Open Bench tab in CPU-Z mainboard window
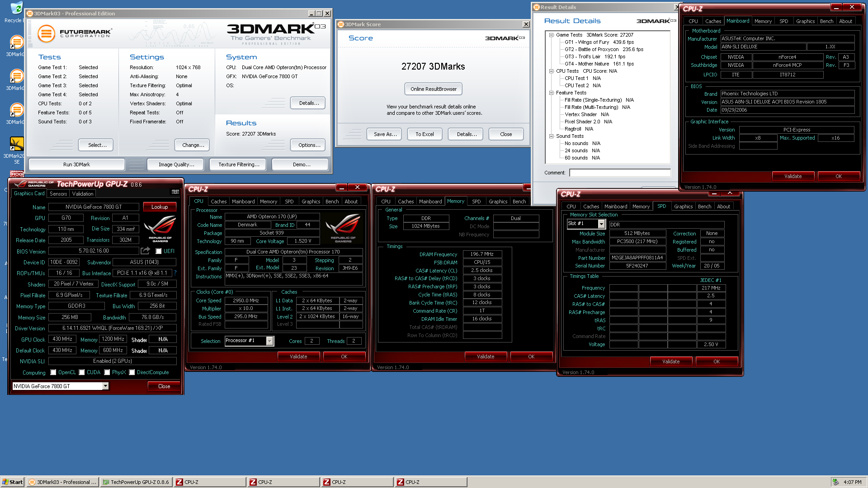 (827, 21)
